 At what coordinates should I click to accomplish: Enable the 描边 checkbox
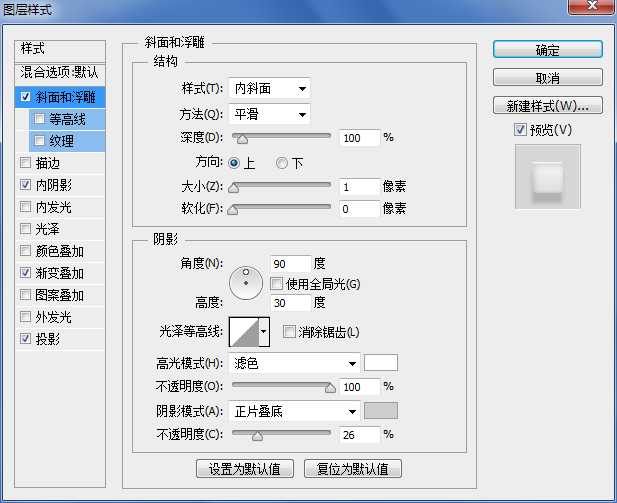(25, 163)
